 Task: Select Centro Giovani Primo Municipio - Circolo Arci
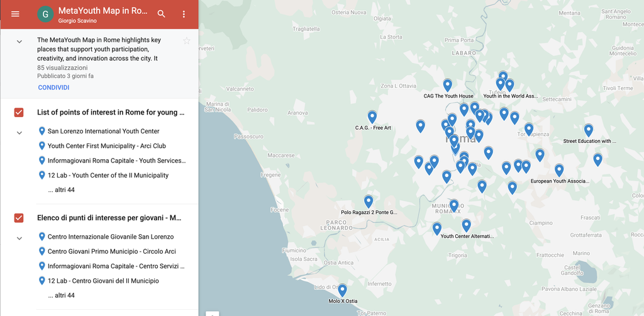point(111,251)
